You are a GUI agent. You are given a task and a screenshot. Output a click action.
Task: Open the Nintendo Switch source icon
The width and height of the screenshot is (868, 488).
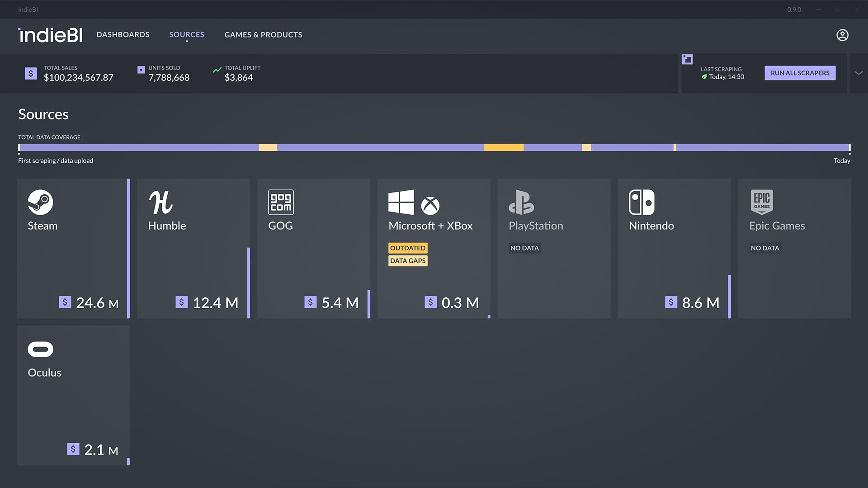[x=642, y=202]
